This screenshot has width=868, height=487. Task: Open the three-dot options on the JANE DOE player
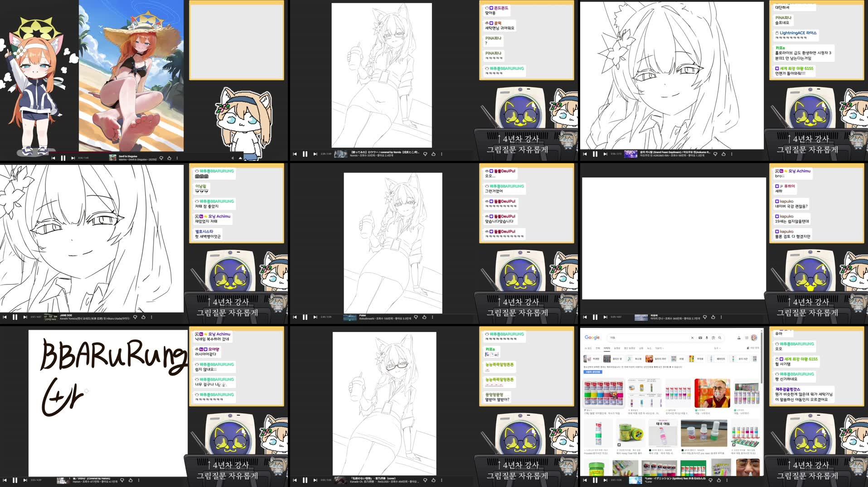pos(152,317)
